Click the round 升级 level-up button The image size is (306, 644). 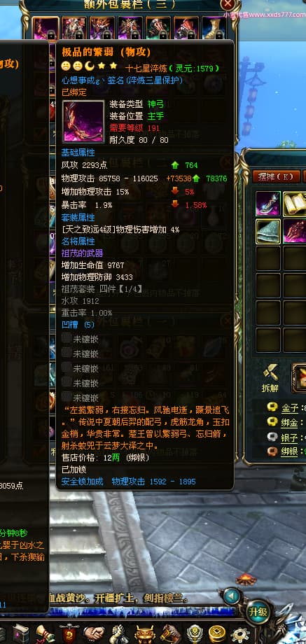click(x=258, y=612)
